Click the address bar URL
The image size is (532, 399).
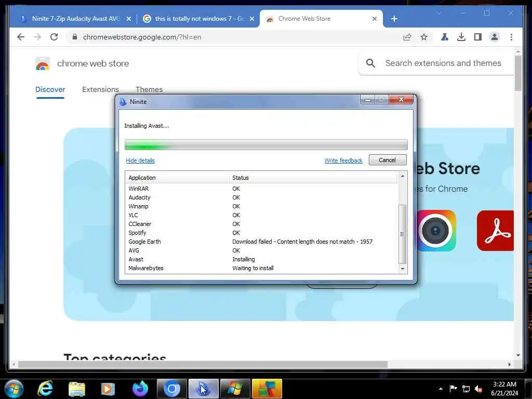coord(142,37)
